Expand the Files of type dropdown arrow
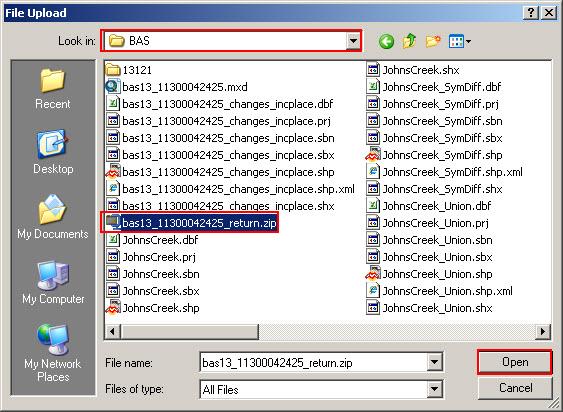Viewport: 563px width, 412px height. [x=434, y=389]
